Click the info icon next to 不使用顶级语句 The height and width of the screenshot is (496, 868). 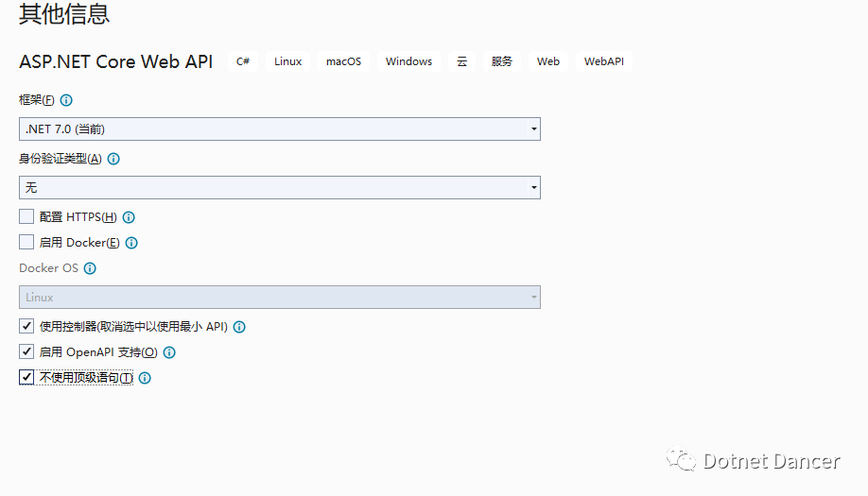click(x=145, y=378)
